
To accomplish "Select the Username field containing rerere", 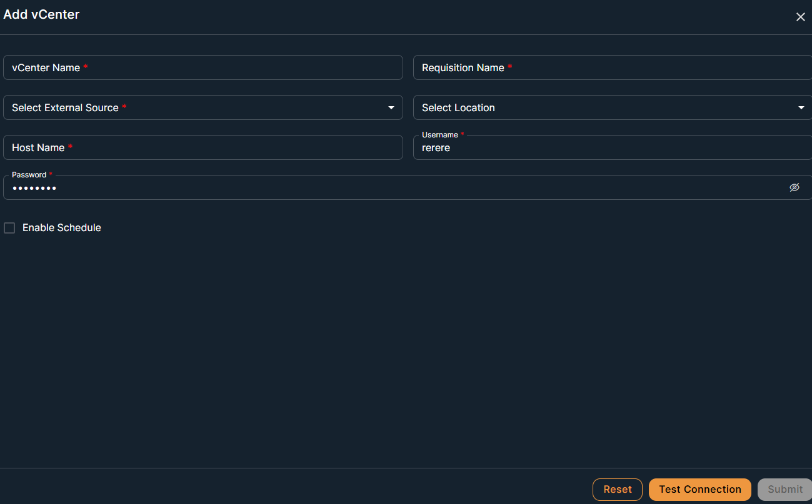I will pyautogui.click(x=613, y=147).
